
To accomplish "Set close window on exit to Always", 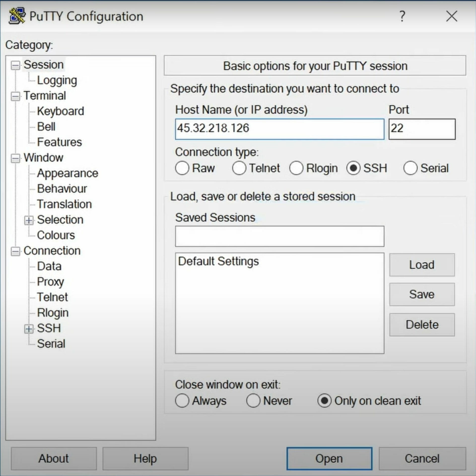I will pos(182,401).
